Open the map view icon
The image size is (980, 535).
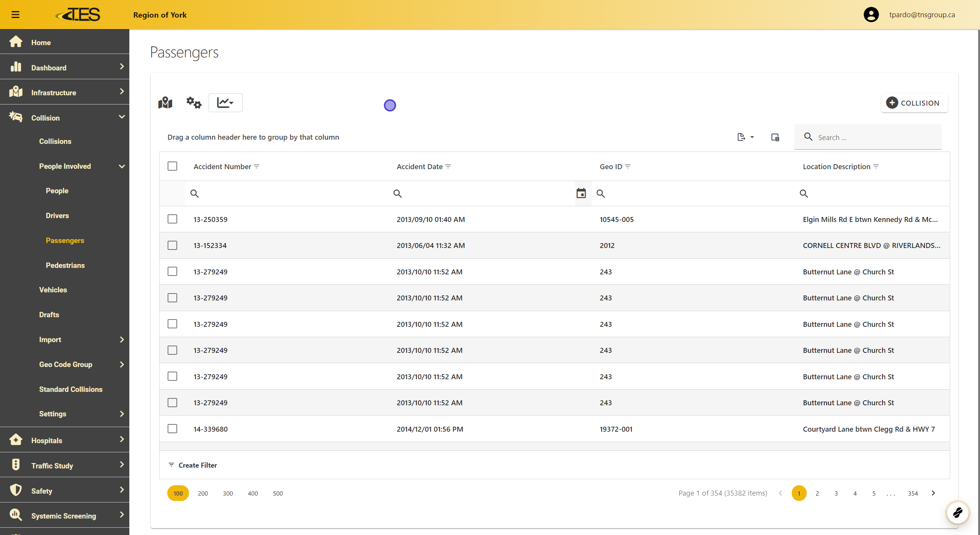[165, 103]
